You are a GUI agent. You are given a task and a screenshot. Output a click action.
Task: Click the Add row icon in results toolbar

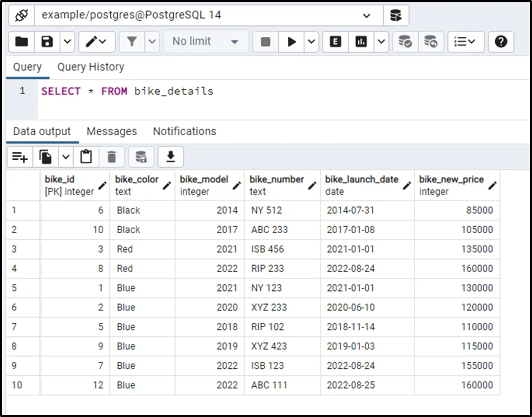20,157
